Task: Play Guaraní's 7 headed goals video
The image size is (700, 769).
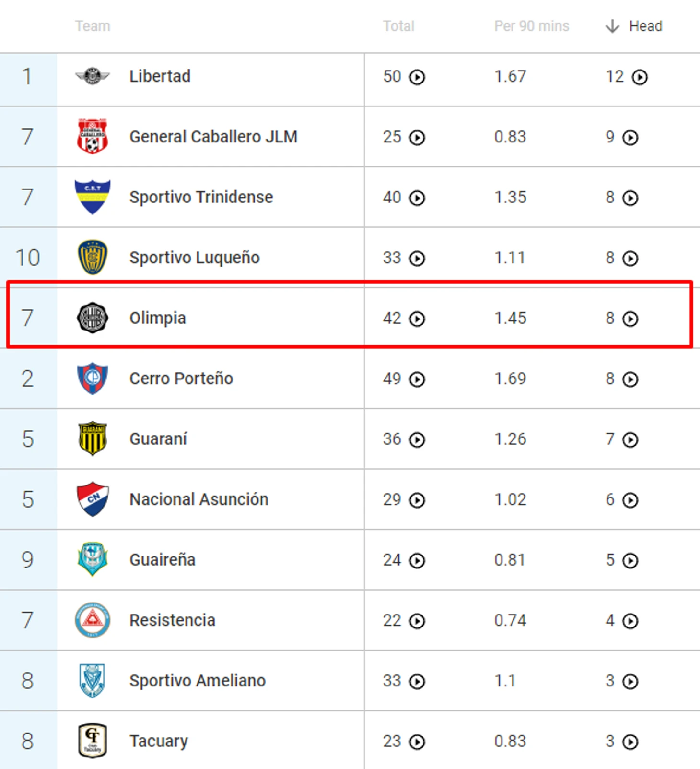Action: [x=630, y=439]
